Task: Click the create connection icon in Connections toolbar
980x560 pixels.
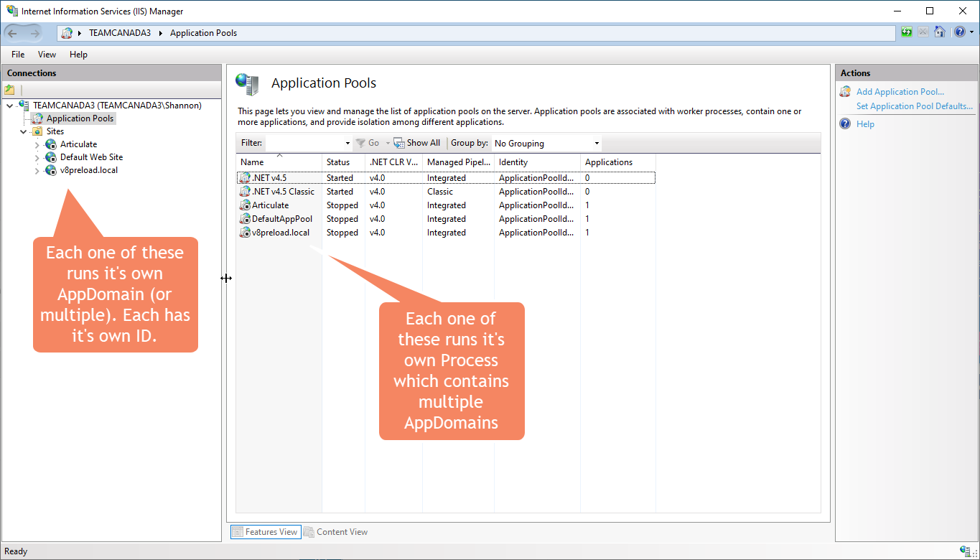Action: click(x=9, y=90)
